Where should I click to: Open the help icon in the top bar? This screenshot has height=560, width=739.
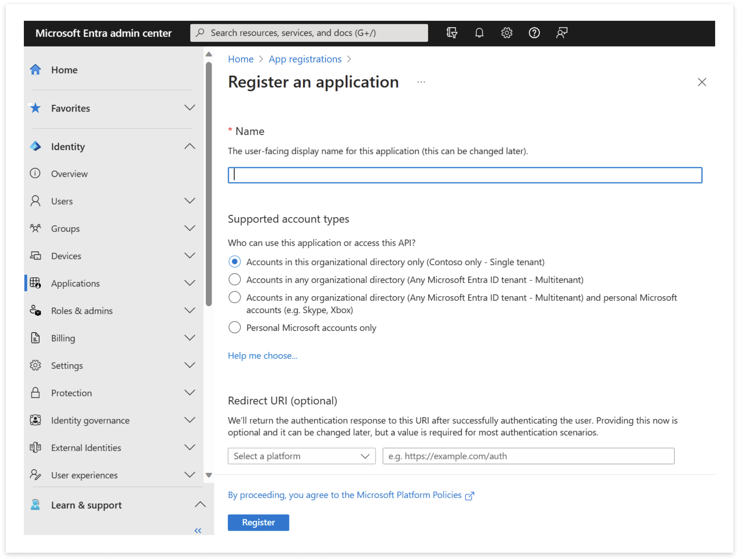click(x=534, y=33)
